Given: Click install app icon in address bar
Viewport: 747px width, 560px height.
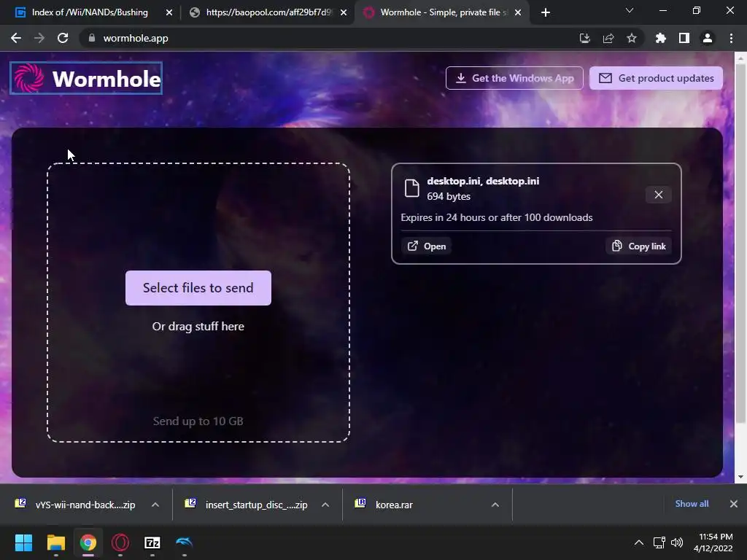Looking at the screenshot, I should pyautogui.click(x=585, y=38).
